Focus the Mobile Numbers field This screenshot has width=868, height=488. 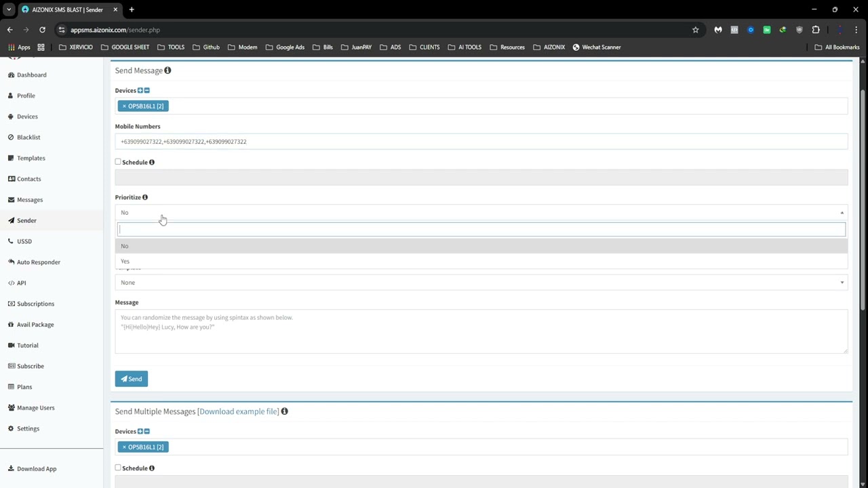(481, 142)
